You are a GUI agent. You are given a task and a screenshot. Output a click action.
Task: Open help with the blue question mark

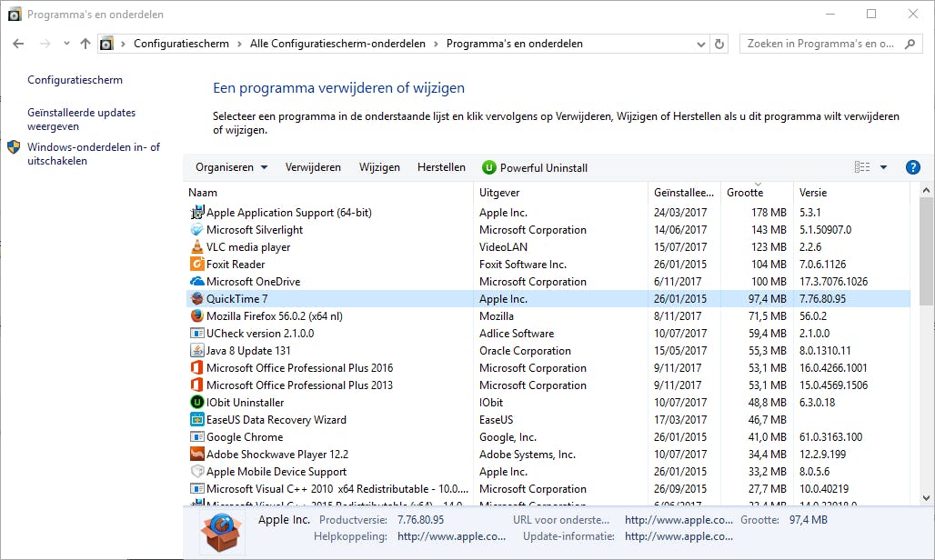pyautogui.click(x=912, y=167)
